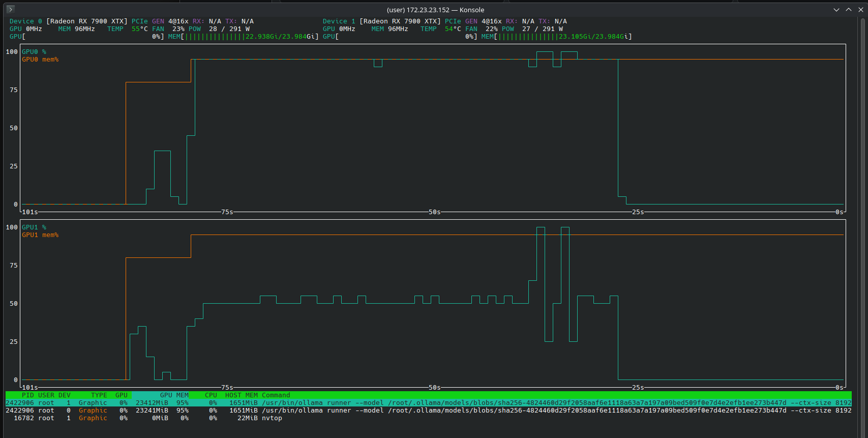
Task: Click the GPU0 mem% legend label
Action: (x=40, y=60)
